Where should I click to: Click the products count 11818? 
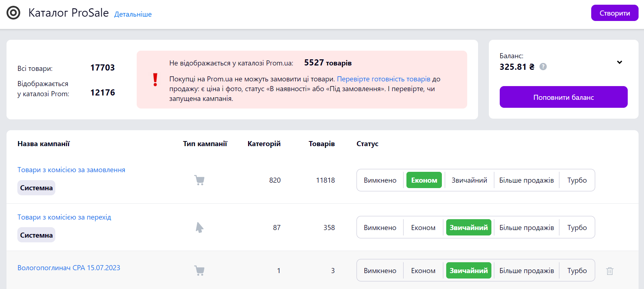pyautogui.click(x=325, y=180)
